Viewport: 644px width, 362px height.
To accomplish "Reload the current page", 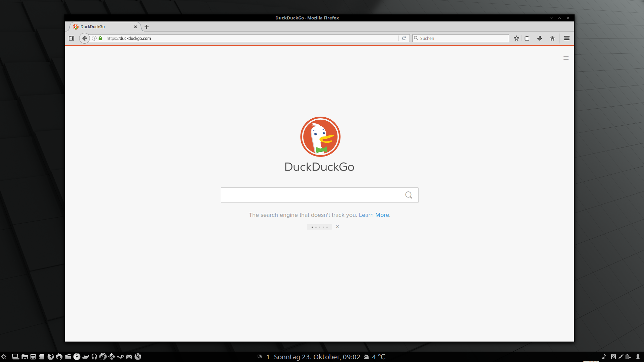I will (404, 38).
